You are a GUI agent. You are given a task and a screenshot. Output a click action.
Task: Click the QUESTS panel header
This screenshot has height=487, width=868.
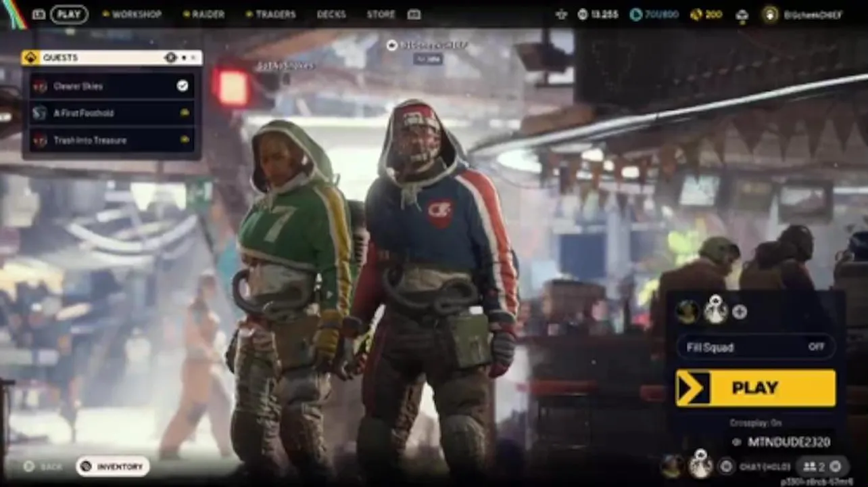112,57
